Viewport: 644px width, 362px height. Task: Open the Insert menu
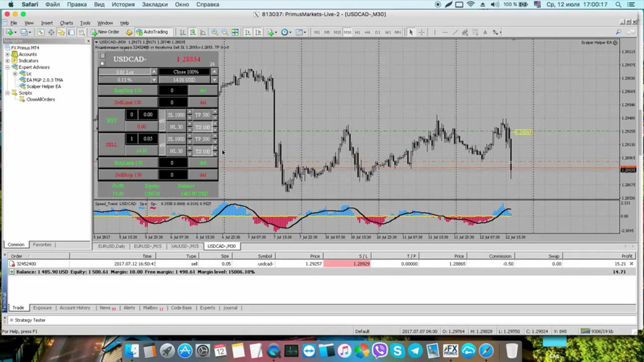click(47, 23)
